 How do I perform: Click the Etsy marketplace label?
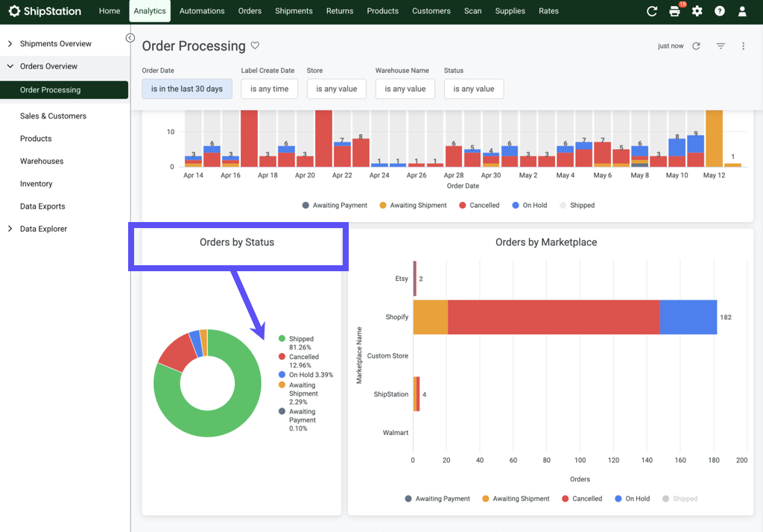tap(402, 279)
